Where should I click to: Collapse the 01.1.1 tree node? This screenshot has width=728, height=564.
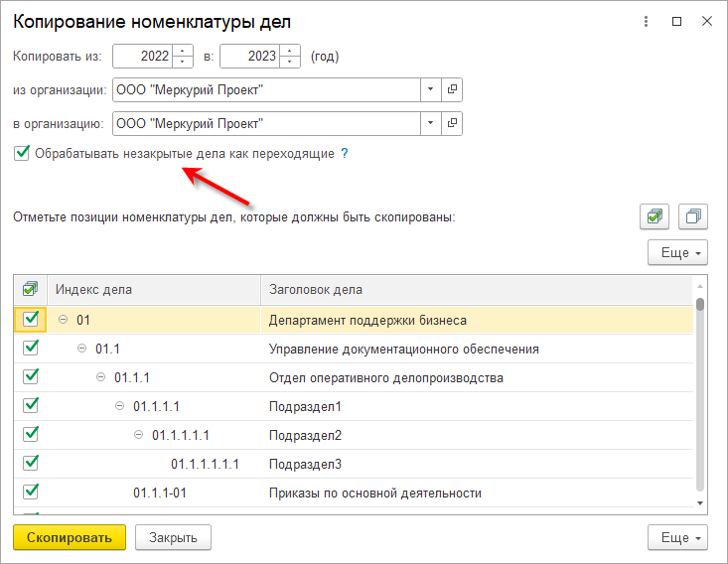pos(100,377)
